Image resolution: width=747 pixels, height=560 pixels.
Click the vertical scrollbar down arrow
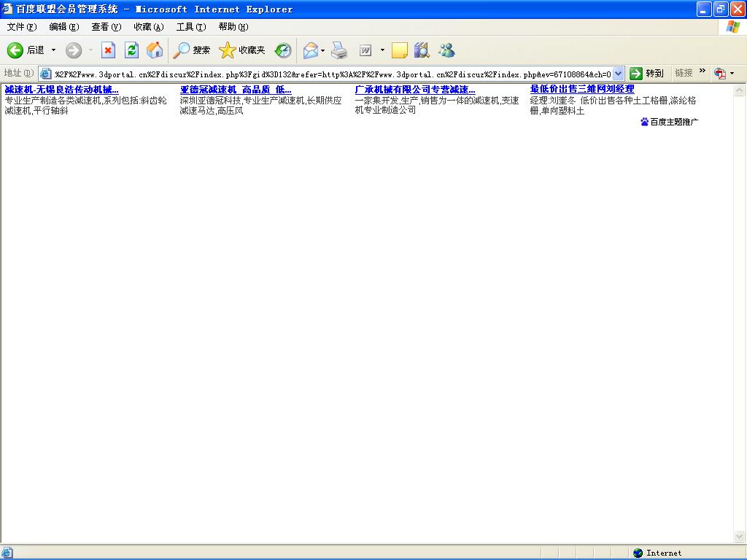pyautogui.click(x=740, y=536)
